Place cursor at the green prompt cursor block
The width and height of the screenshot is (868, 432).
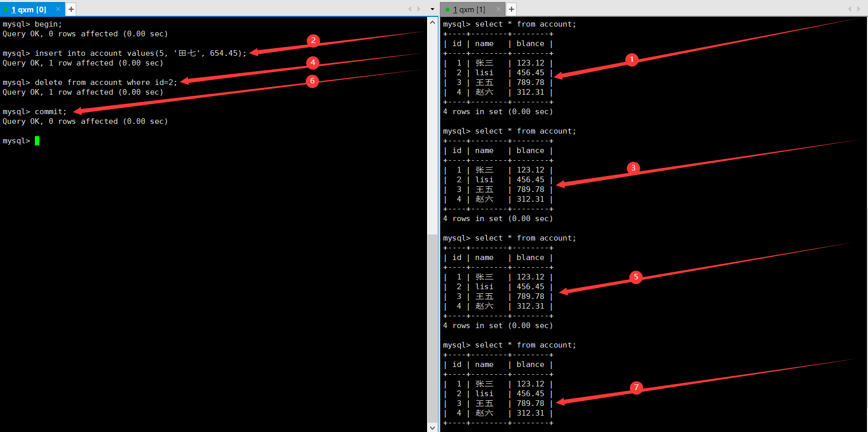pos(37,141)
